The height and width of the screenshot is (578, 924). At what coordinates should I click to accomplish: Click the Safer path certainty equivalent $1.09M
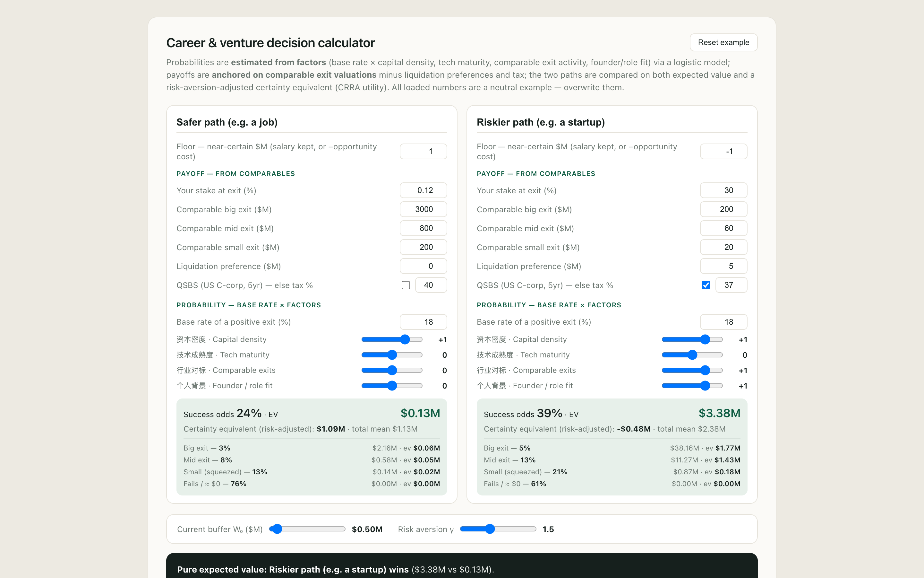click(x=331, y=429)
